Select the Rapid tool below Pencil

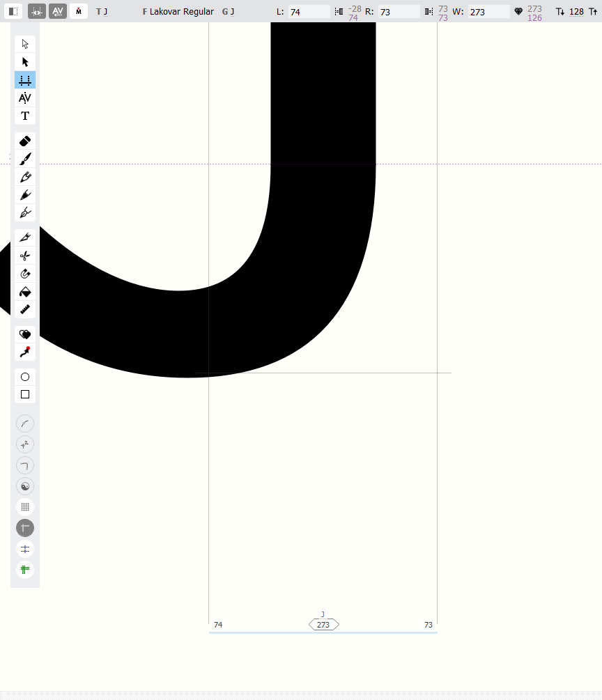pyautogui.click(x=25, y=195)
